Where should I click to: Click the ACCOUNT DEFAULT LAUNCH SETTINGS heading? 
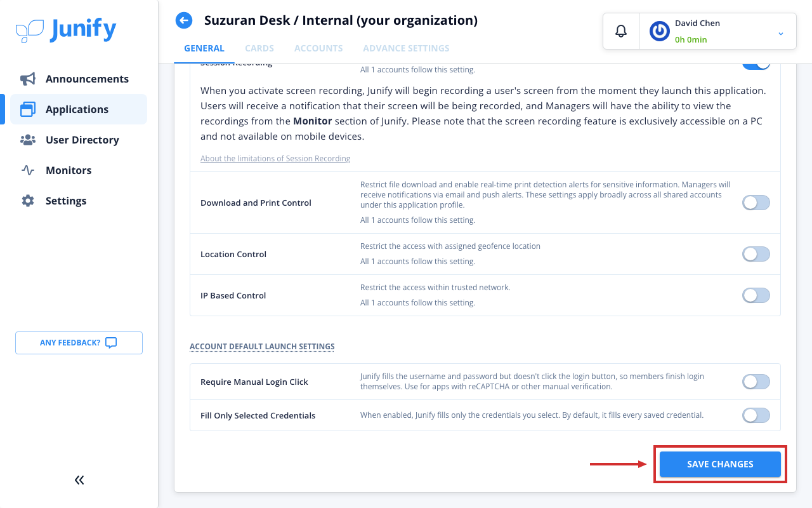(262, 347)
